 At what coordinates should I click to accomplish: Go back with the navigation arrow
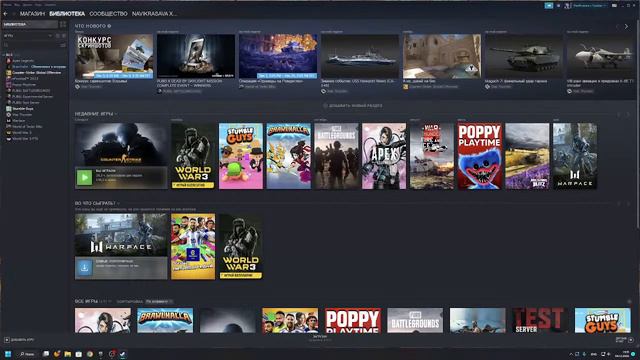click(5, 14)
